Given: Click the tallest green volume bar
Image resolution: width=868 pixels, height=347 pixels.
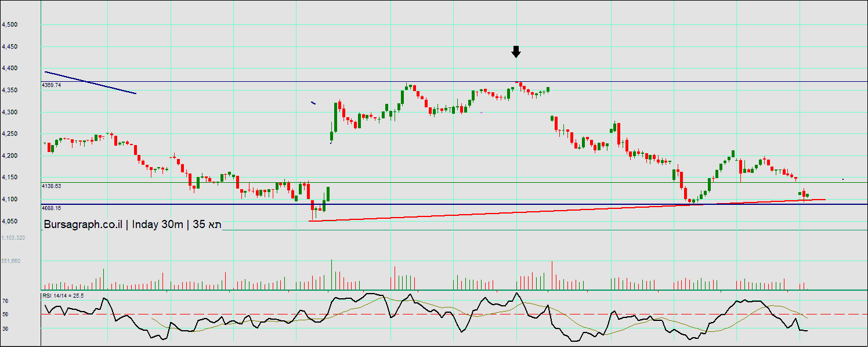Looking at the screenshot, I should click(x=332, y=274).
